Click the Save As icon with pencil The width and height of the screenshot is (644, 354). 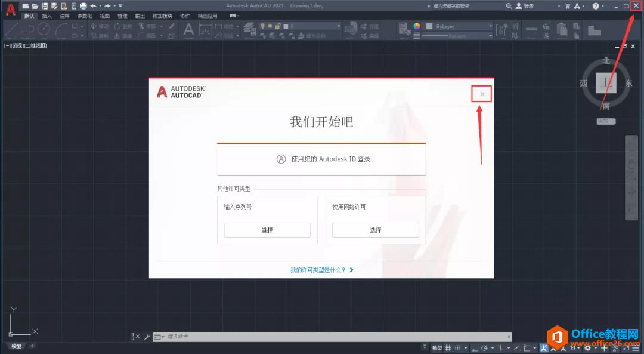click(54, 6)
